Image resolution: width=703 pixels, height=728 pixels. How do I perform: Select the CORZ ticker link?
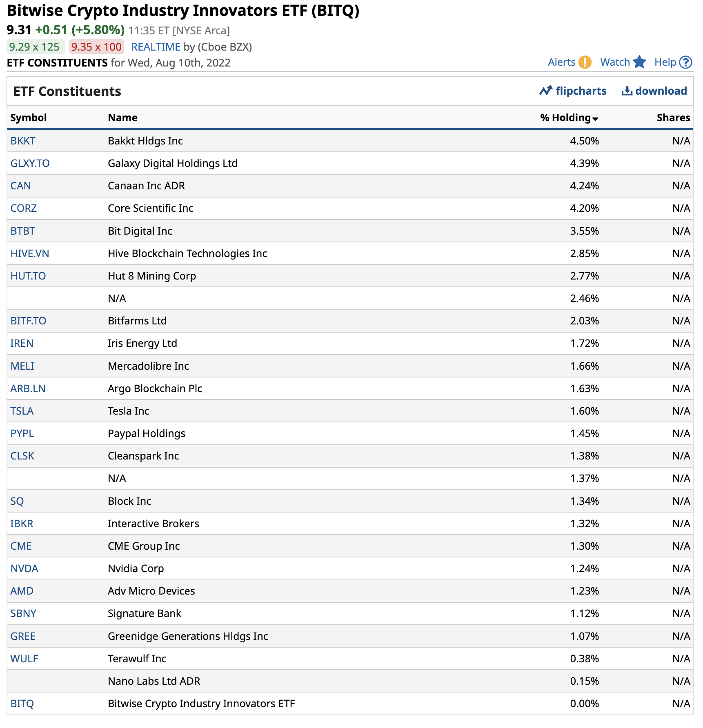(x=23, y=208)
